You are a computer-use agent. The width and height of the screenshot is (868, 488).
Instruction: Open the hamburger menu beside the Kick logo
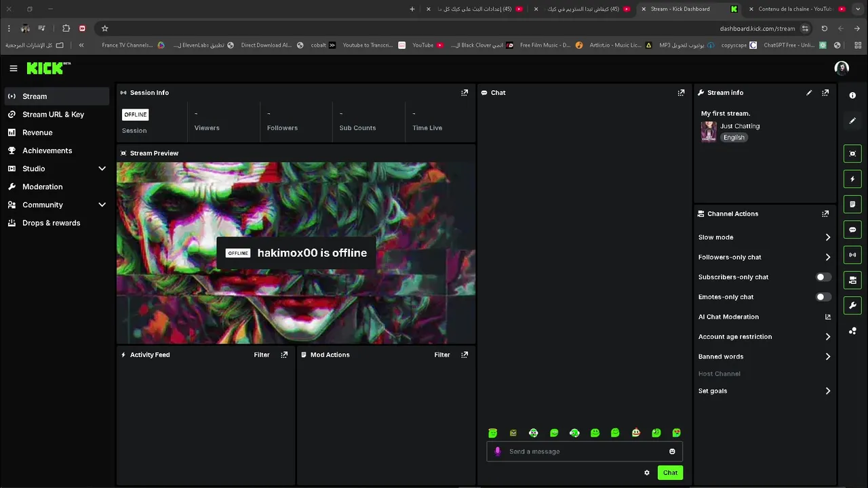tap(14, 68)
